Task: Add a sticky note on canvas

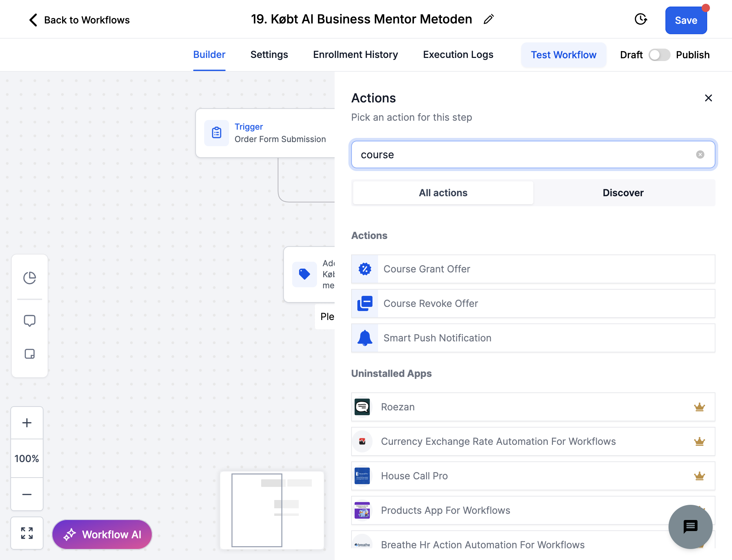Action: pyautogui.click(x=30, y=354)
